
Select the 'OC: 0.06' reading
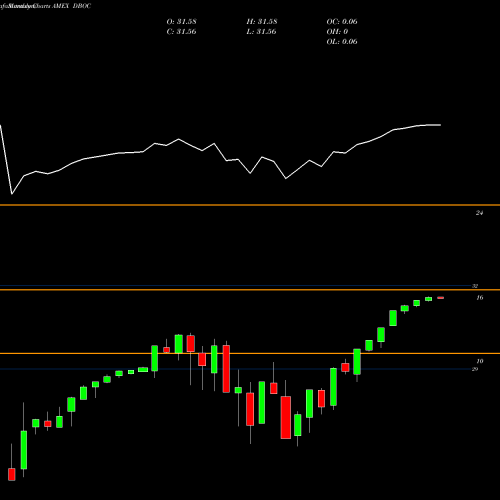pyautogui.click(x=342, y=22)
